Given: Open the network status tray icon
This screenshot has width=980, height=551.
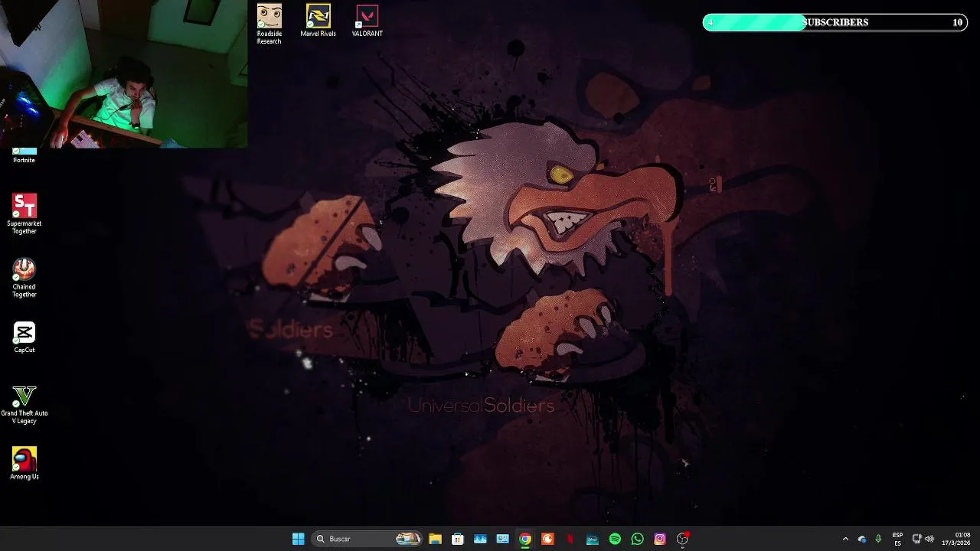Looking at the screenshot, I should [x=916, y=539].
